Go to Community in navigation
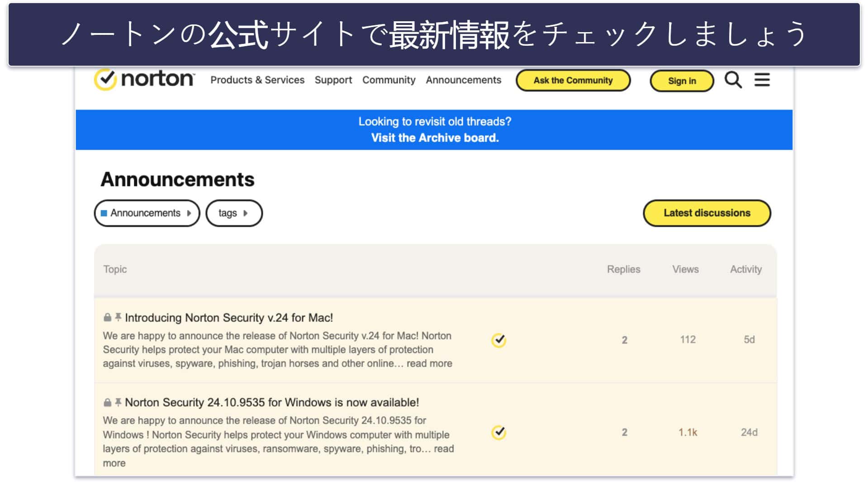This screenshot has height=482, width=868. click(389, 80)
